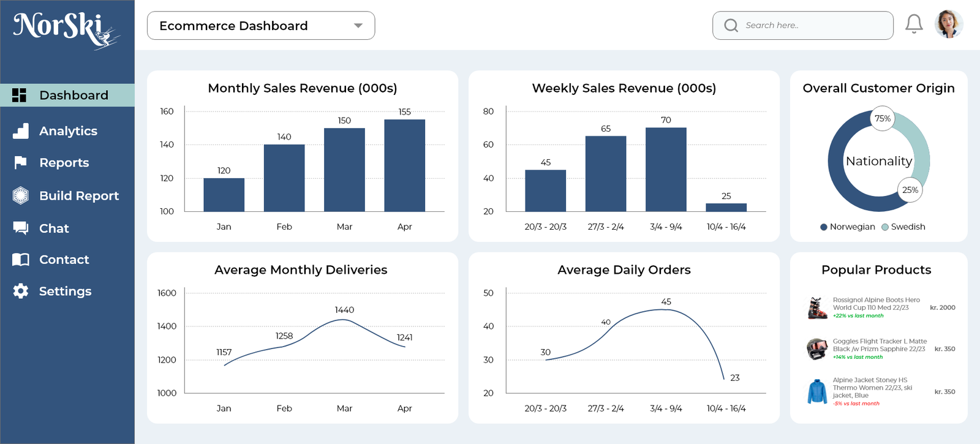This screenshot has height=444, width=980.
Task: Select the Apr bar in Monthly Sales Revenue
Action: click(405, 165)
